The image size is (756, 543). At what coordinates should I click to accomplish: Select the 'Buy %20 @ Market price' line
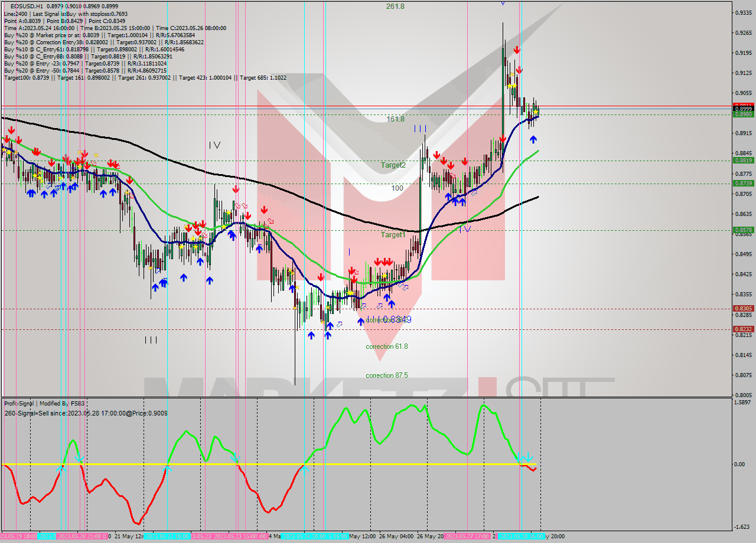coord(100,35)
